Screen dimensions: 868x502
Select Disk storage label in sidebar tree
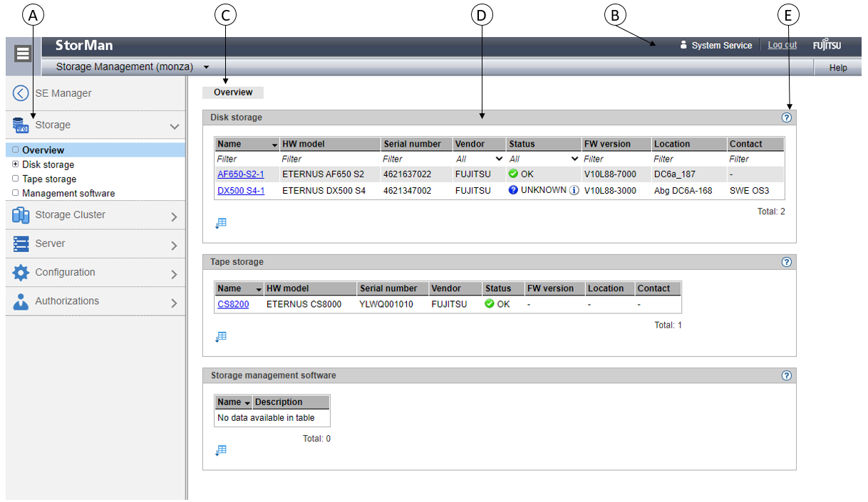48,164
